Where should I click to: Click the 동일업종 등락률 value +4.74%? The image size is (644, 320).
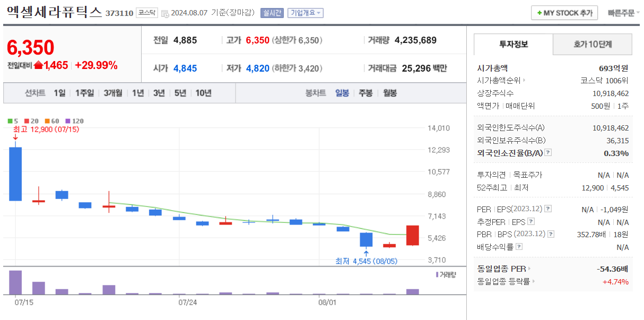click(616, 282)
